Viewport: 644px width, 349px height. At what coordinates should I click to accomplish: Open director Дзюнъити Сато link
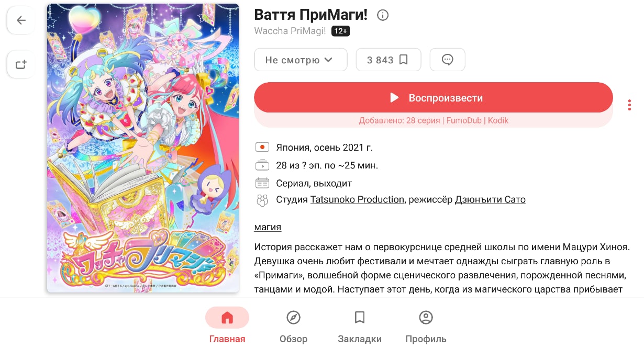[x=490, y=200]
